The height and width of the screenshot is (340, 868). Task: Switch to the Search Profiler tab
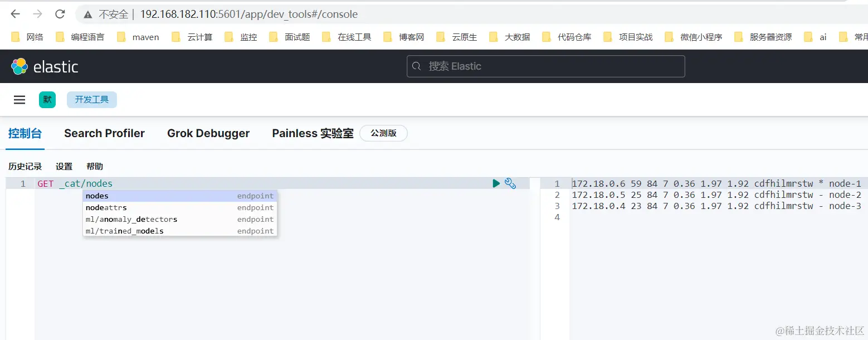104,133
